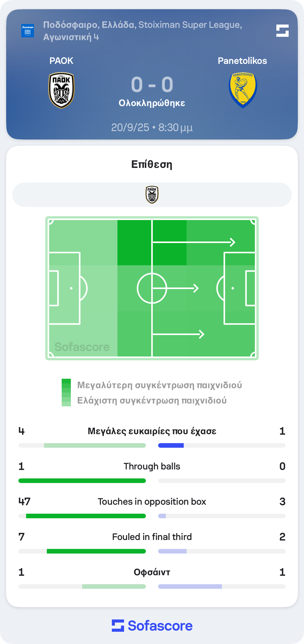Click the middle attack arrow on pitch

176,288
